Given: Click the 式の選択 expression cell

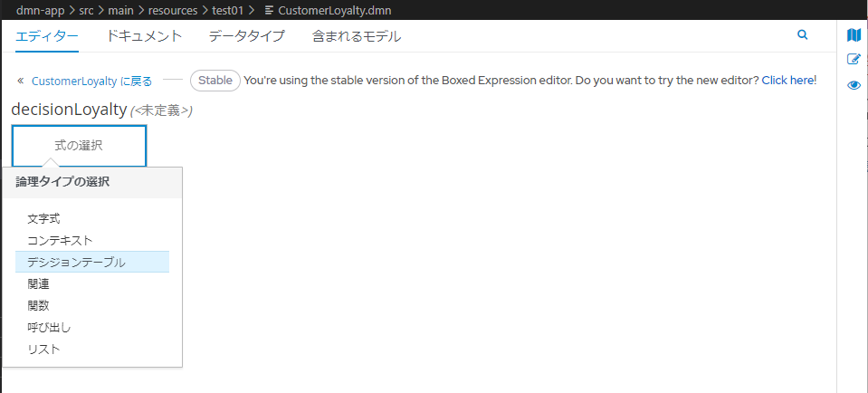Looking at the screenshot, I should coord(79,146).
